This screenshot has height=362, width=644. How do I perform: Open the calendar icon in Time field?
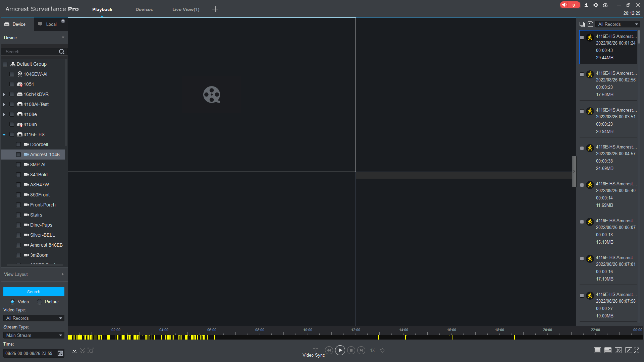tap(60, 353)
